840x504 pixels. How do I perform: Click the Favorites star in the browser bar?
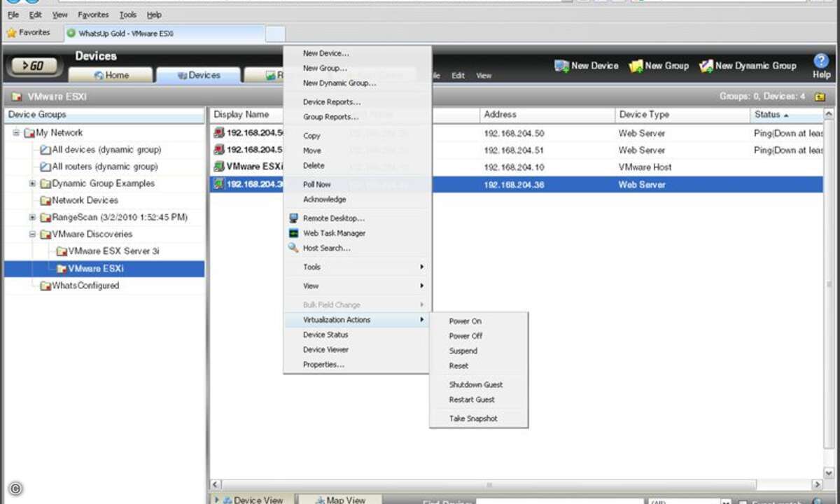tap(11, 33)
